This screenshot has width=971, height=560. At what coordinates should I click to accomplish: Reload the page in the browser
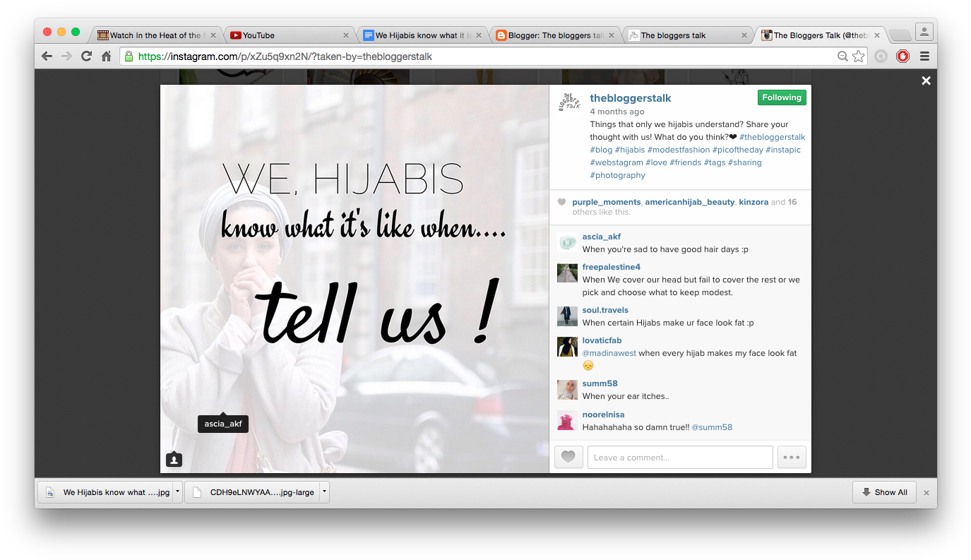(86, 56)
